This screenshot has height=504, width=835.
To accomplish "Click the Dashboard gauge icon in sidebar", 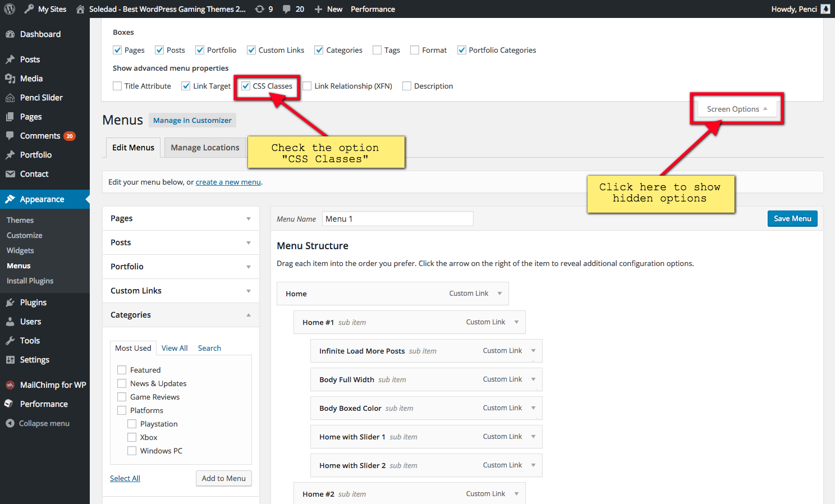I will click(x=10, y=34).
